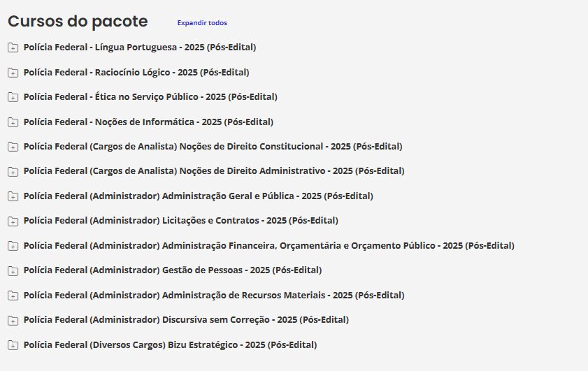Expand the Administração Financeira, Orçamentária course title

pos(268,246)
